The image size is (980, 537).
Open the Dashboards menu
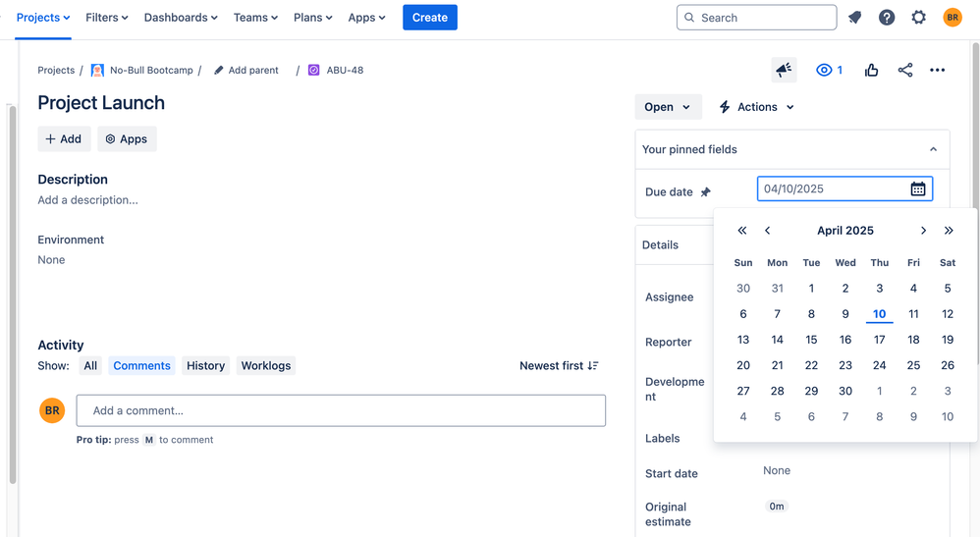tap(181, 18)
